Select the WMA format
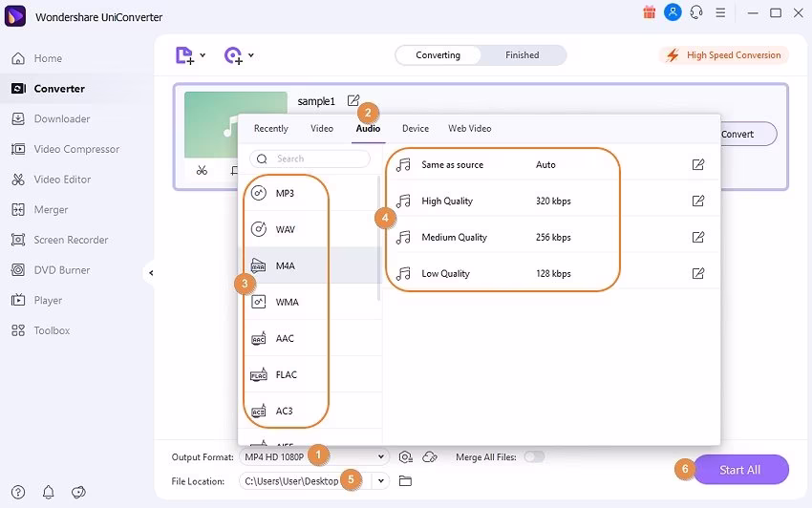This screenshot has height=508, width=812. (x=310, y=302)
